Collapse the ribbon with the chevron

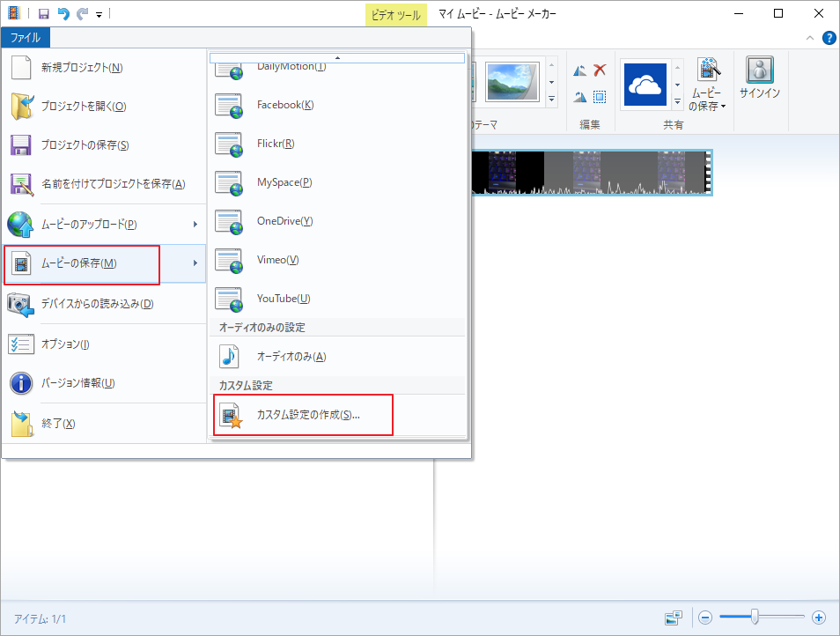pos(810,38)
